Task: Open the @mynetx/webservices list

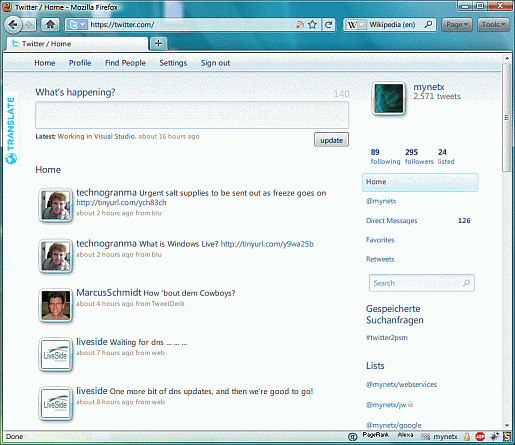Action: pyautogui.click(x=401, y=384)
